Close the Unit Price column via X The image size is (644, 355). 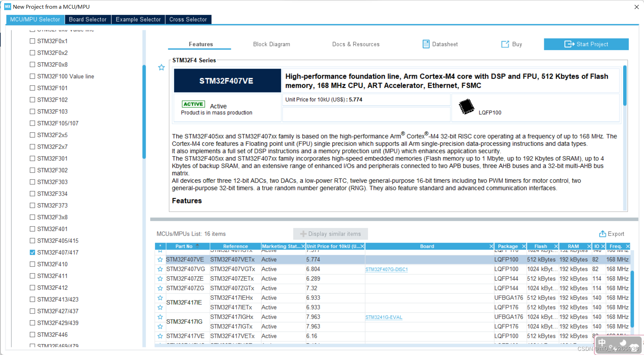pyautogui.click(x=362, y=246)
